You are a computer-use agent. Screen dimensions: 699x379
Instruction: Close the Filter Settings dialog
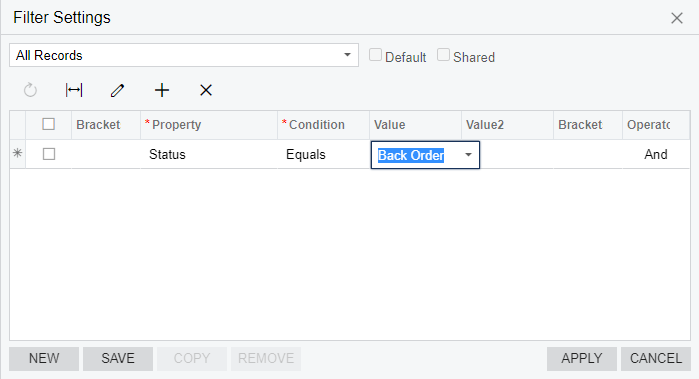point(677,18)
